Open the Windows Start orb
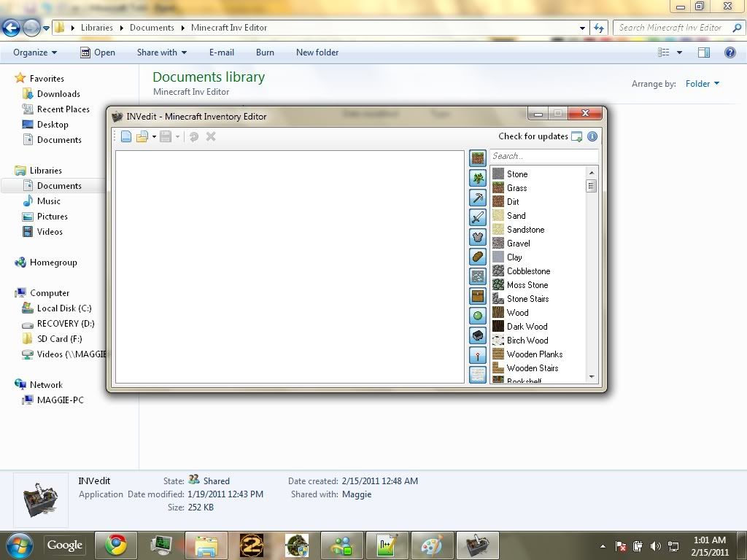 (x=20, y=545)
